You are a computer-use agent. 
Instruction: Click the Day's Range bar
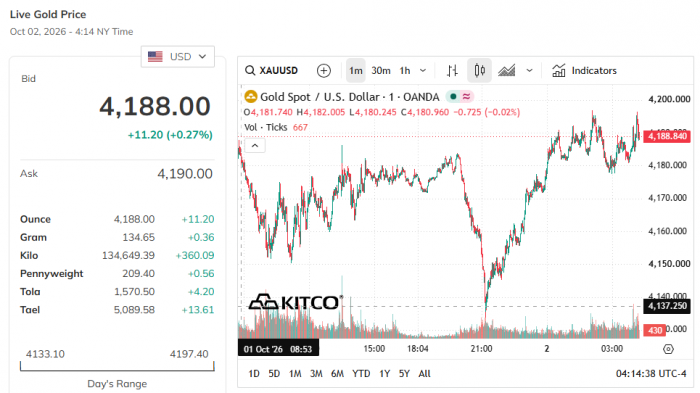[117, 367]
